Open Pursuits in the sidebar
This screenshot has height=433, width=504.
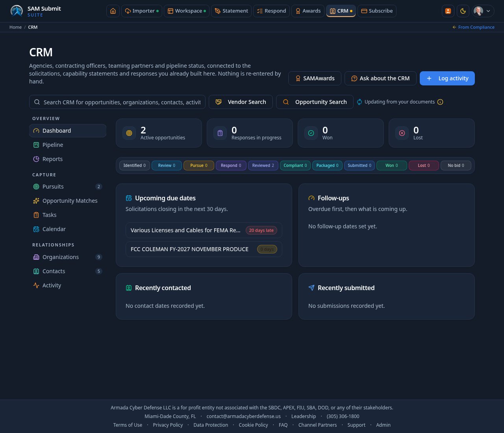pyautogui.click(x=68, y=187)
